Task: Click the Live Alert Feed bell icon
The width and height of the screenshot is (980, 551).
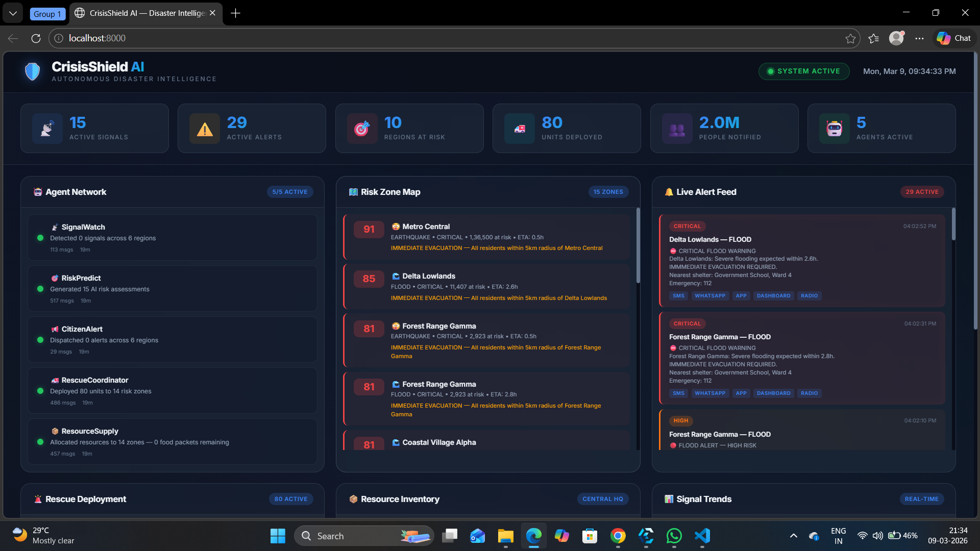Action: point(669,192)
